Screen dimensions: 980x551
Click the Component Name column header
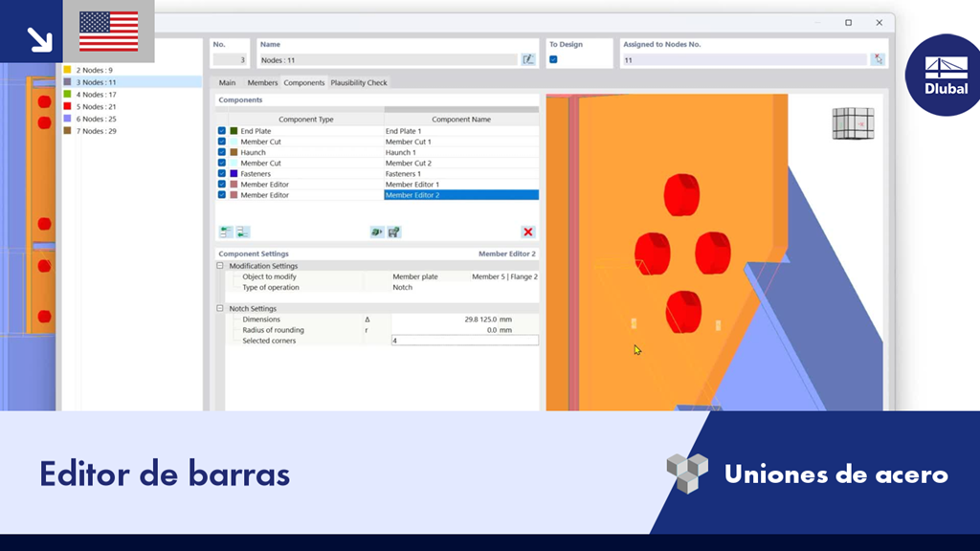tap(461, 119)
